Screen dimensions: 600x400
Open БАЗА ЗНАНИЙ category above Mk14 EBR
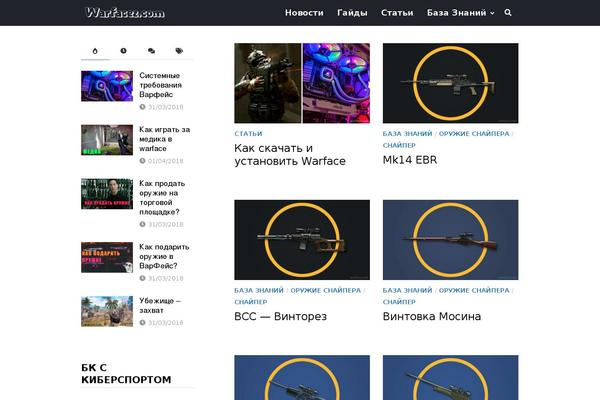[407, 134]
